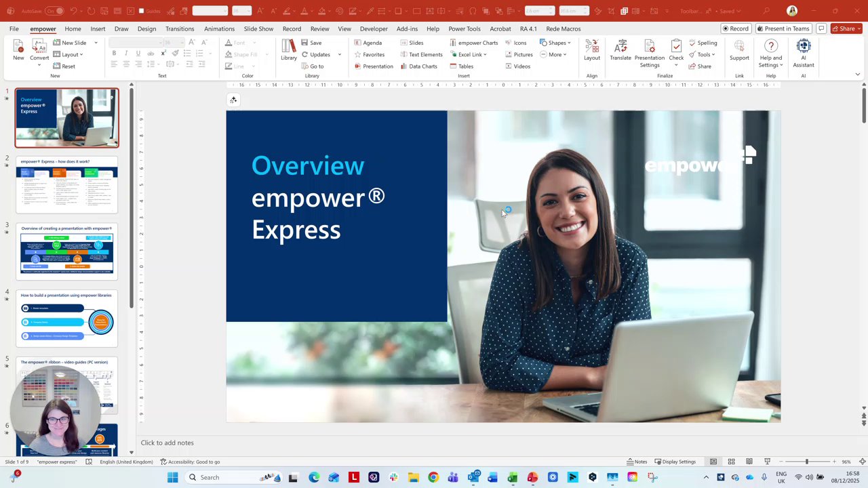
Task: Click the red Share button
Action: [846, 28]
